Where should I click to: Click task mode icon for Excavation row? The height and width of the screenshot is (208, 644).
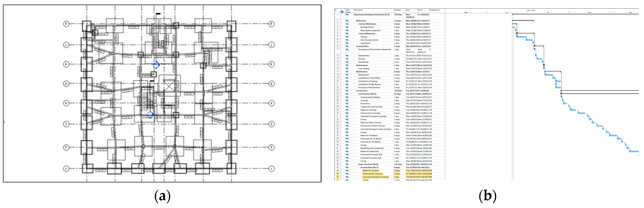click(347, 103)
